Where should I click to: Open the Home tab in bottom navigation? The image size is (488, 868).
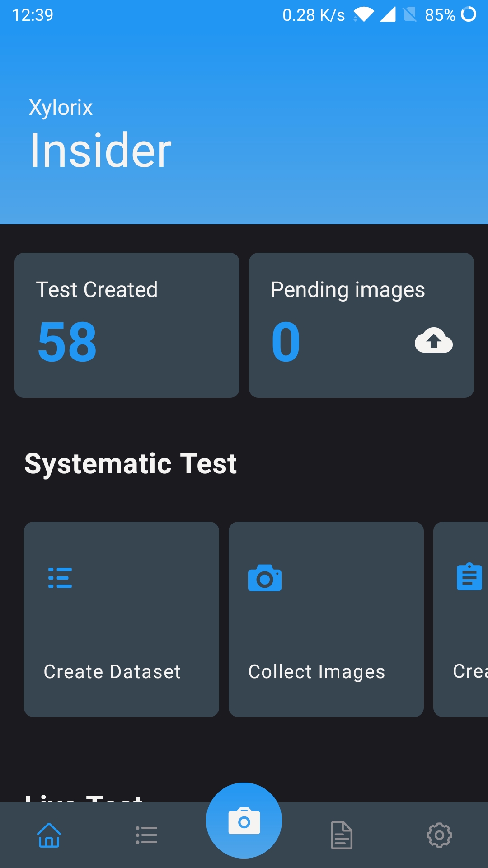49,835
